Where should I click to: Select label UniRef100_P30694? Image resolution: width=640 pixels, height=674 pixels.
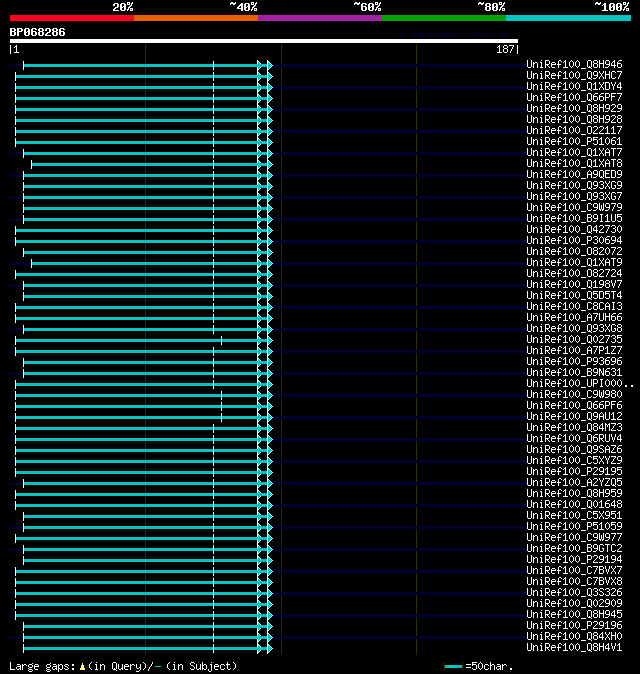(574, 241)
